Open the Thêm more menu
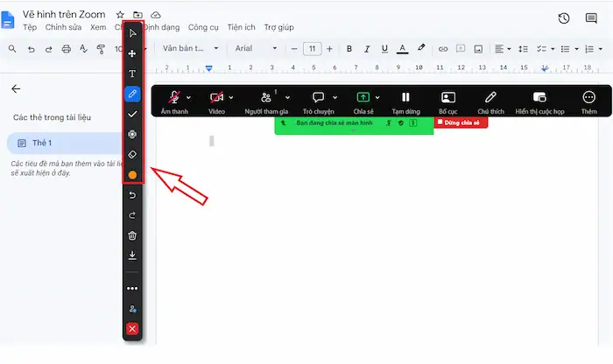The width and height of the screenshot is (613, 364). 588,101
